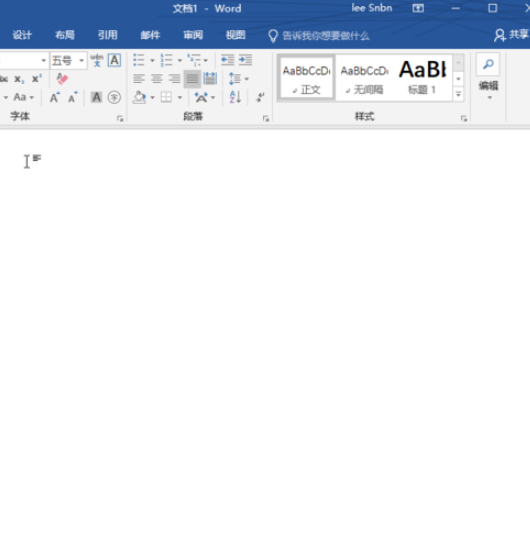
Task: Switch to the 审阅 tab
Action: tap(193, 35)
